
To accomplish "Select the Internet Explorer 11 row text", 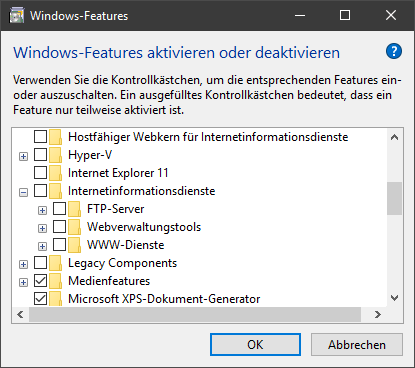I will [118, 173].
